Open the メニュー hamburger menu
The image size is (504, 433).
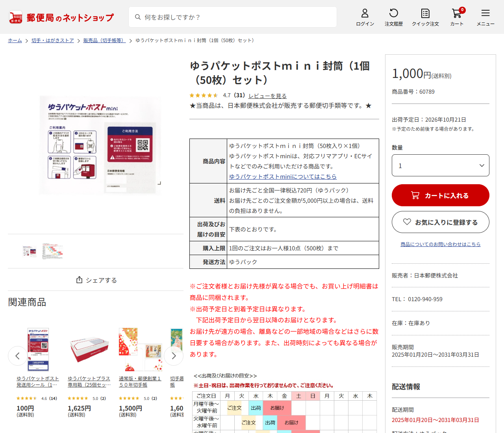[485, 17]
